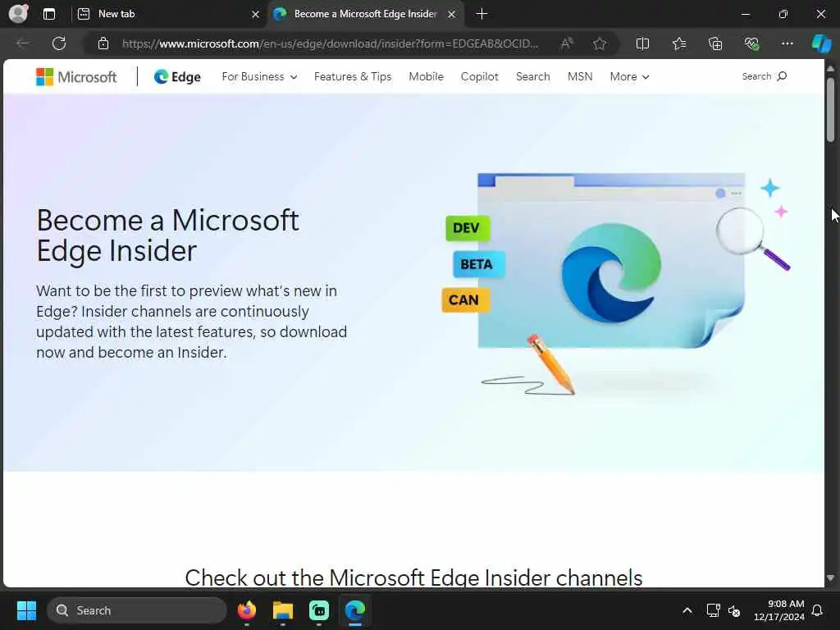This screenshot has width=840, height=630.
Task: Open the Copilot navigation link
Action: [479, 76]
